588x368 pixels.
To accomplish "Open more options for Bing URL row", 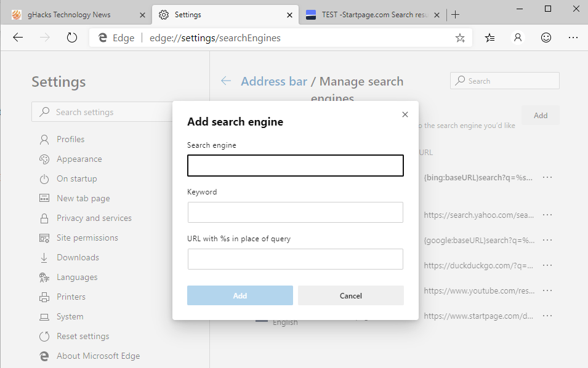I will 547,177.
